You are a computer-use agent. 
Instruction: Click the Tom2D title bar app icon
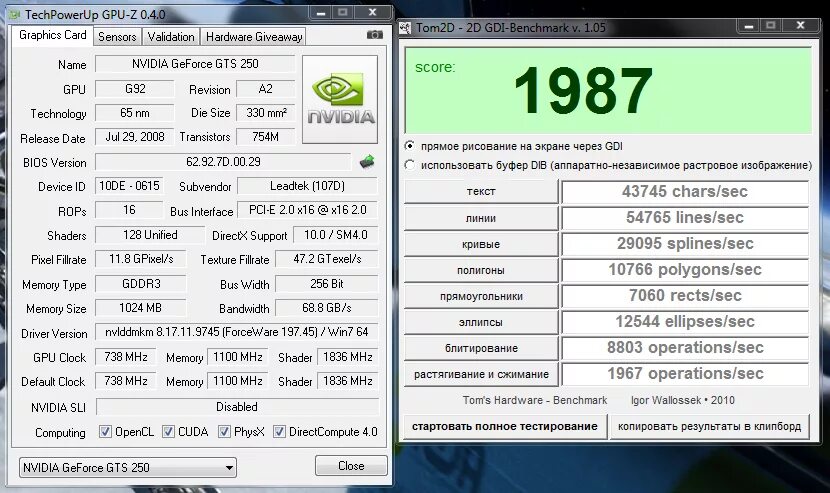(x=405, y=28)
